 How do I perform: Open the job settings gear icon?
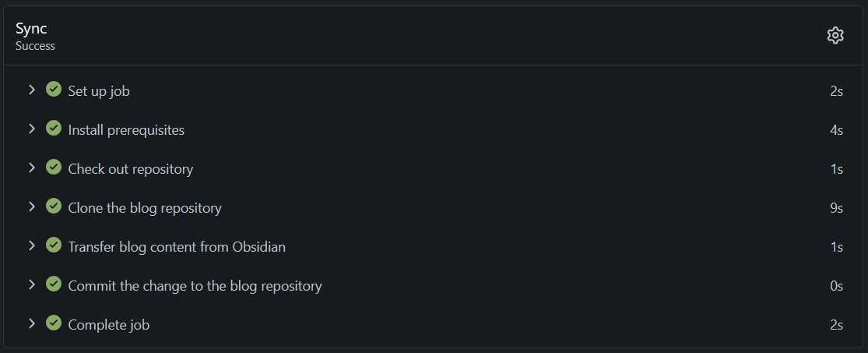835,35
